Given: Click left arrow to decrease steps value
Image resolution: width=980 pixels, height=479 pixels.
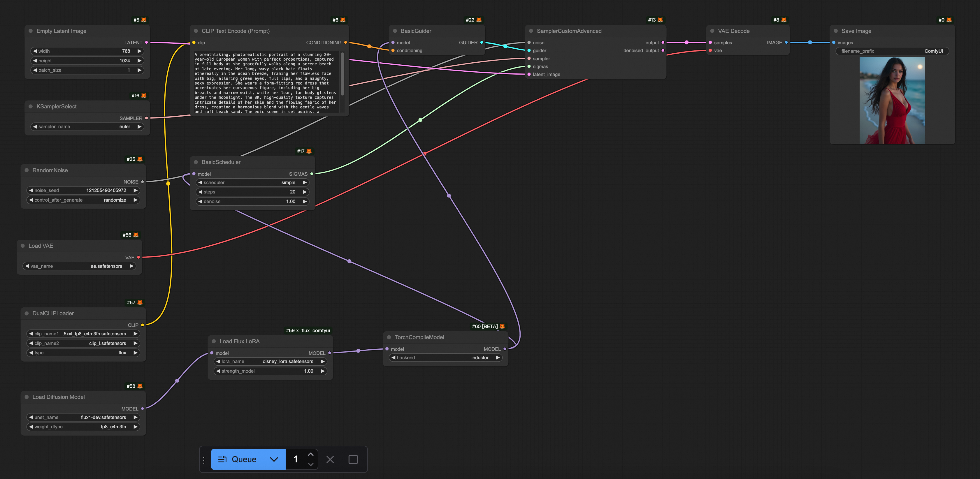Looking at the screenshot, I should point(200,192).
